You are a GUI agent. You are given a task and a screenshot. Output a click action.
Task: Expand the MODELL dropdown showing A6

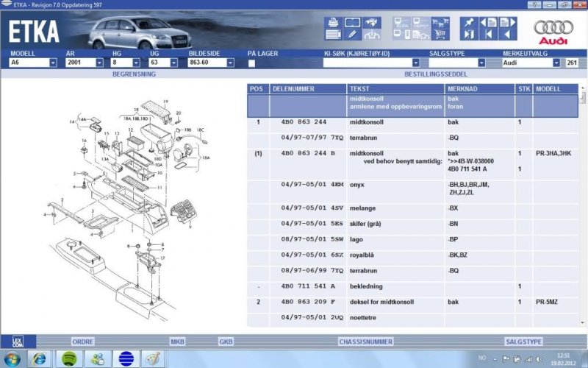coord(53,63)
